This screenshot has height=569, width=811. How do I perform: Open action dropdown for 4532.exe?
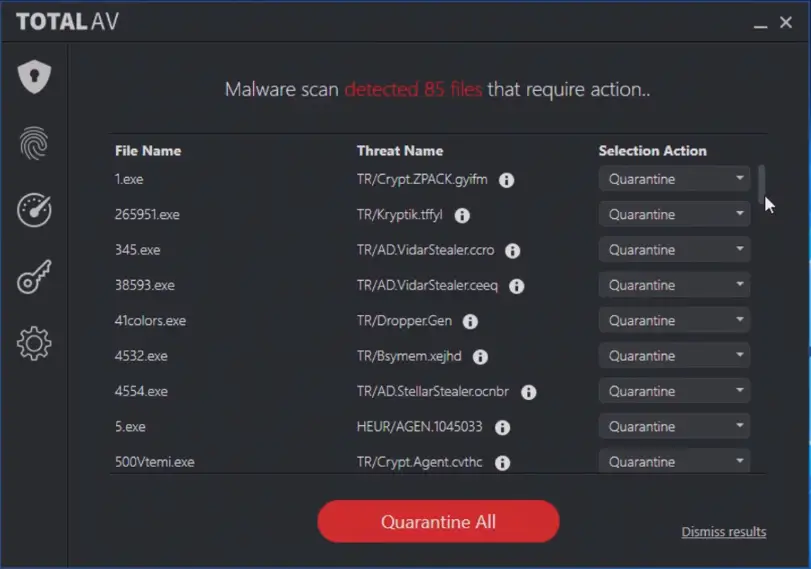coord(674,356)
